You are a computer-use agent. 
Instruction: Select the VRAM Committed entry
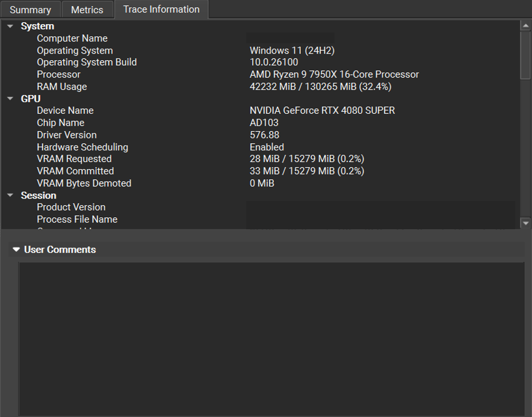tap(75, 171)
